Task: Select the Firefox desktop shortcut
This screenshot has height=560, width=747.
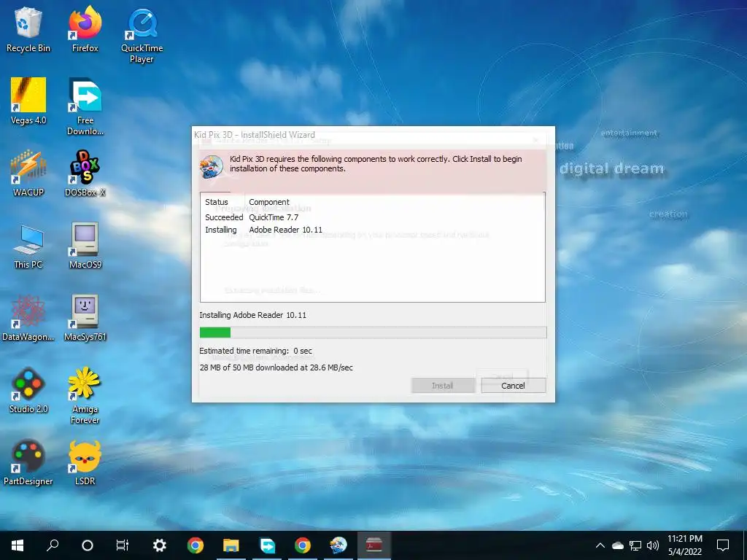Action: [85, 28]
